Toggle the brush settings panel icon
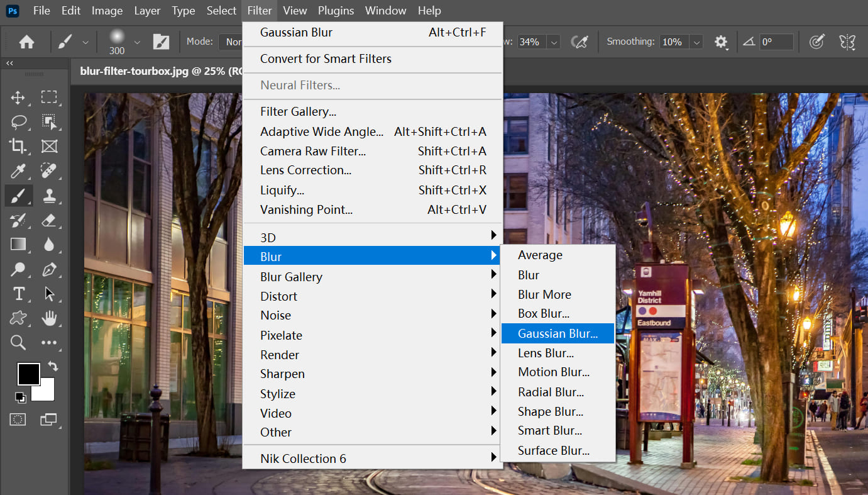The height and width of the screenshot is (495, 868). [162, 42]
